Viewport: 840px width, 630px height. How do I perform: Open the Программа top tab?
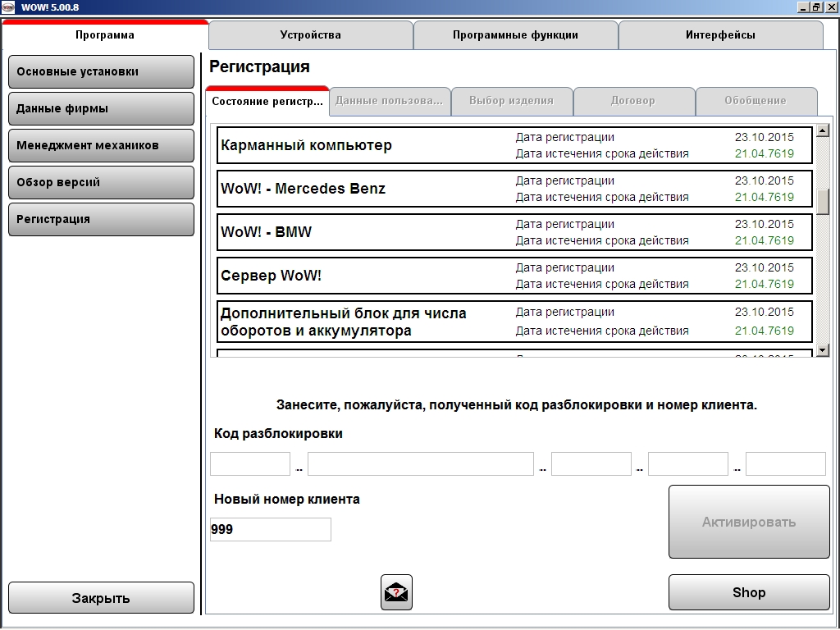click(x=105, y=35)
